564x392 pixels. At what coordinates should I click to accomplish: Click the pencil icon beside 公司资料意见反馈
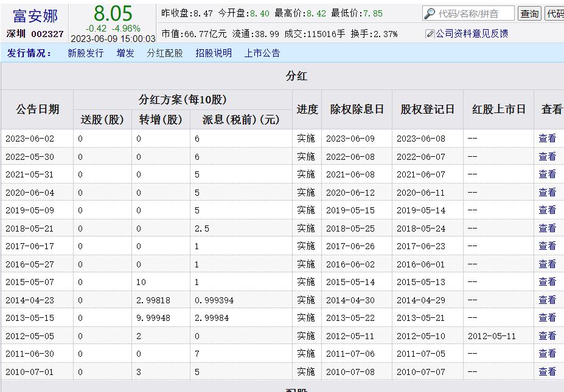point(430,34)
